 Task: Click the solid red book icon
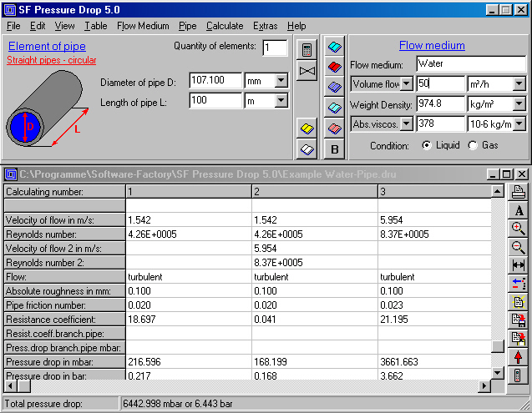[335, 67]
